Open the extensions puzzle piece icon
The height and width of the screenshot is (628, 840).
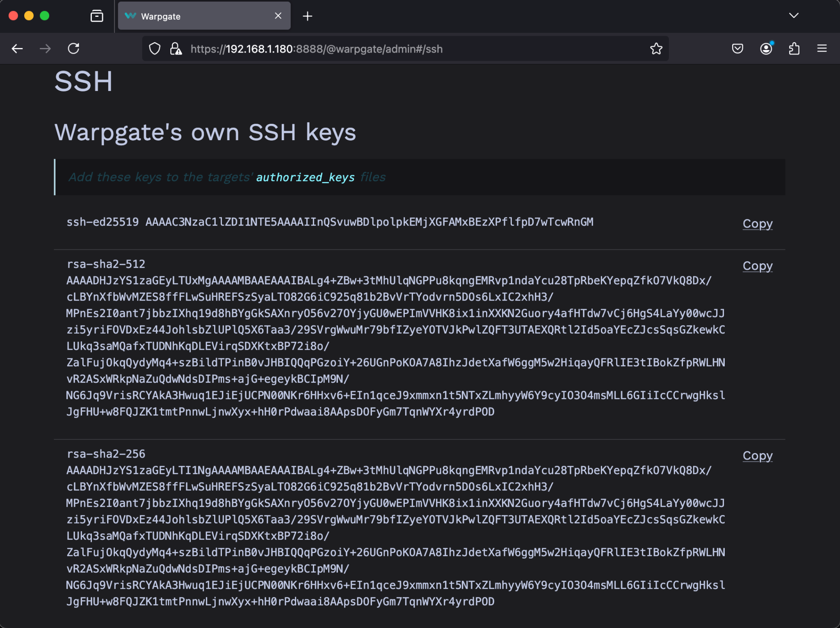[x=794, y=48]
